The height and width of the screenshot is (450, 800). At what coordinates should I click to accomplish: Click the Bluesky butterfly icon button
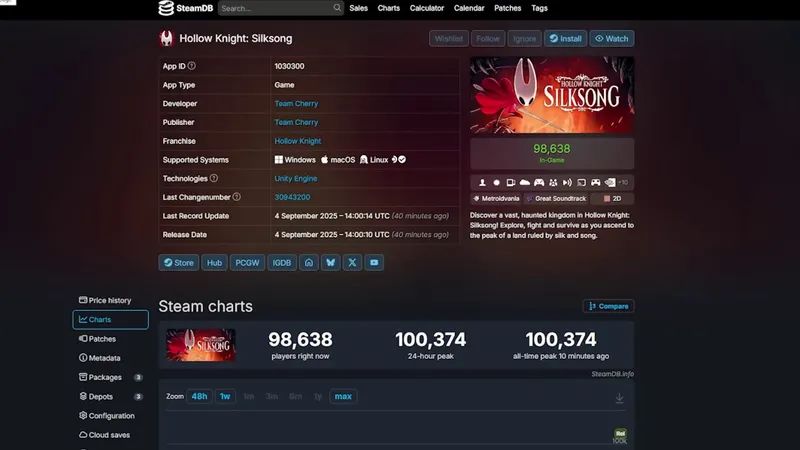[331, 263]
